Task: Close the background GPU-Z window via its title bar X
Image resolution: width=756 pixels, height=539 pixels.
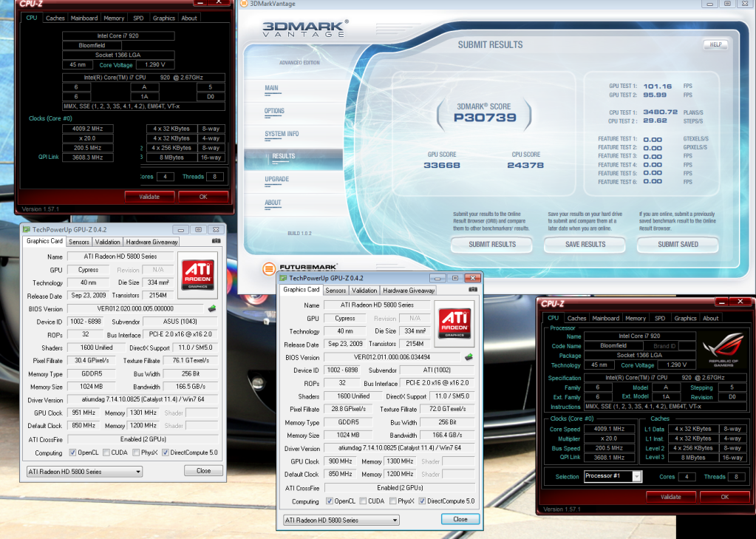Action: point(216,230)
